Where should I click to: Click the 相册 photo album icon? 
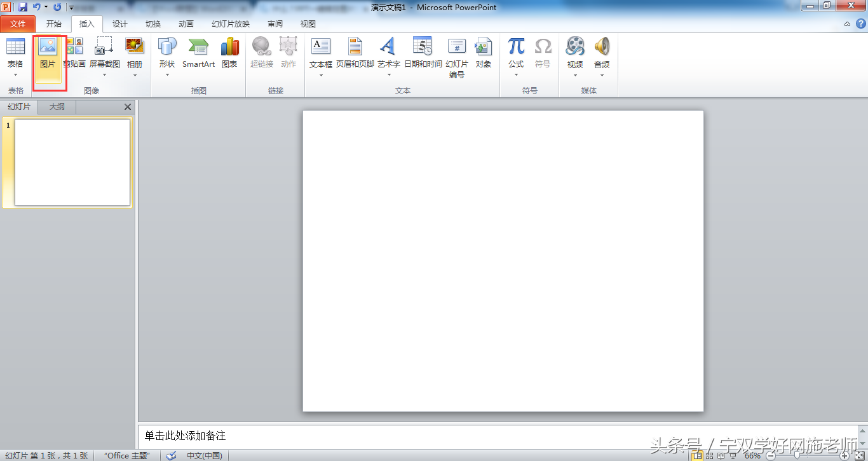click(x=135, y=47)
